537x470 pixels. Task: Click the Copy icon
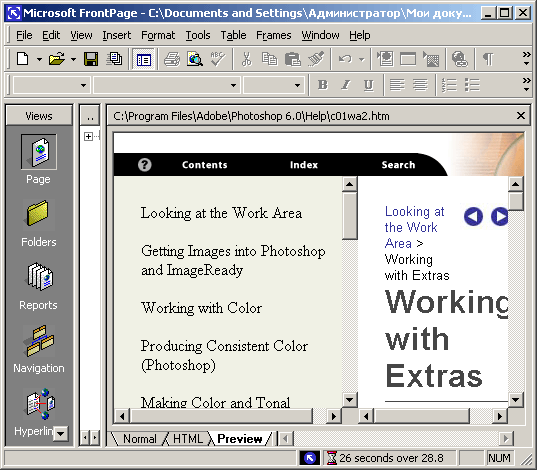(270, 60)
